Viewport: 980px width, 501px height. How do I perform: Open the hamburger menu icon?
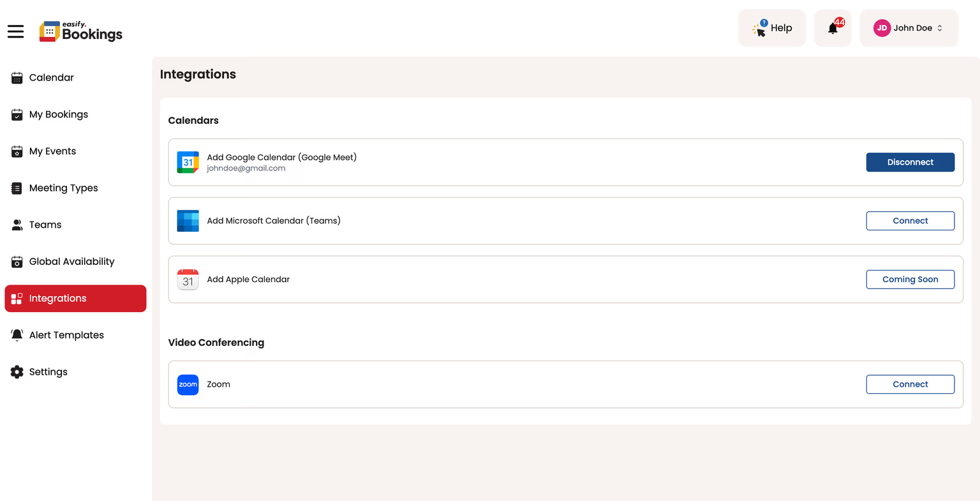coord(16,31)
